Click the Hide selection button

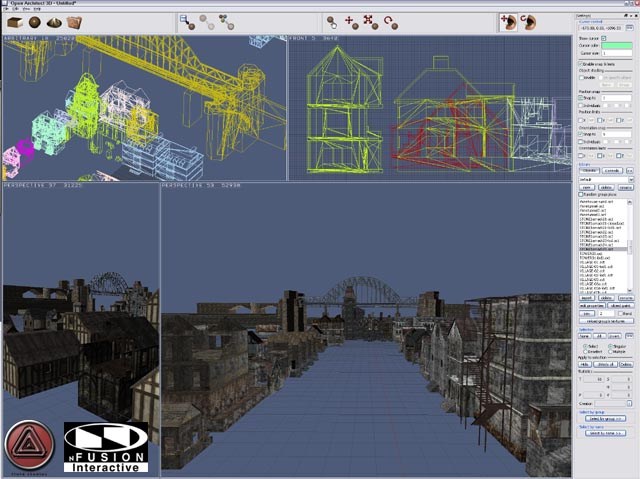point(584,364)
